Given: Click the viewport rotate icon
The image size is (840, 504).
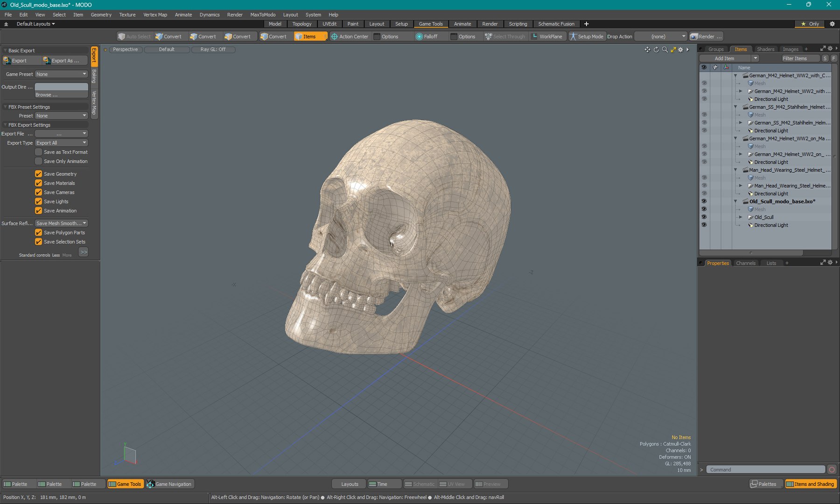Looking at the screenshot, I should click(x=656, y=49).
